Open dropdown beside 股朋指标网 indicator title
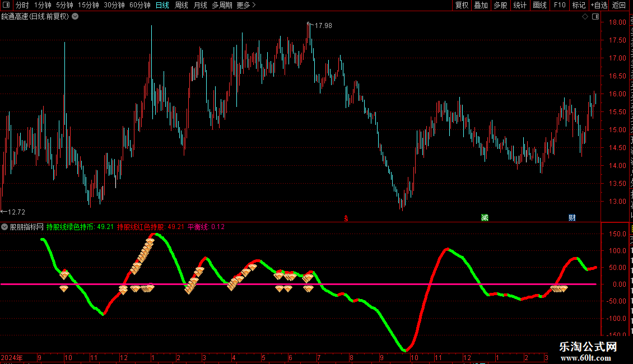Viewport: 633px width, 364px height. tap(4, 227)
